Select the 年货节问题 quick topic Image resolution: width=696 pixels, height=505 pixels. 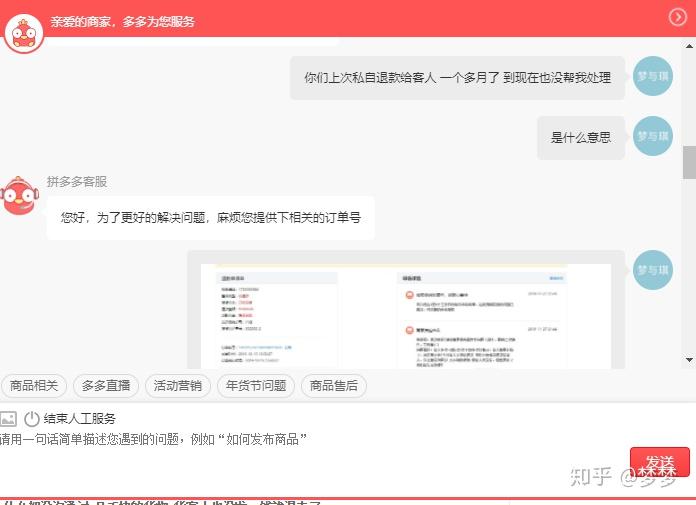click(256, 386)
